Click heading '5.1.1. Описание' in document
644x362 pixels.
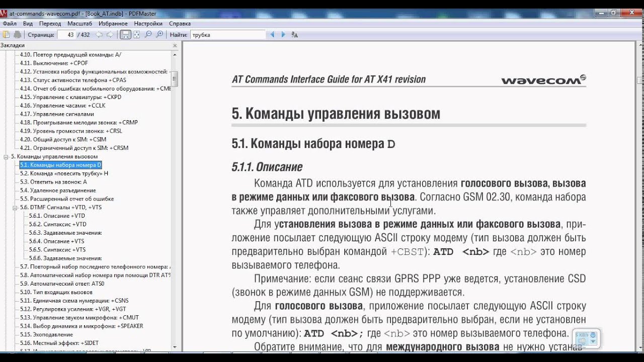pos(267,167)
